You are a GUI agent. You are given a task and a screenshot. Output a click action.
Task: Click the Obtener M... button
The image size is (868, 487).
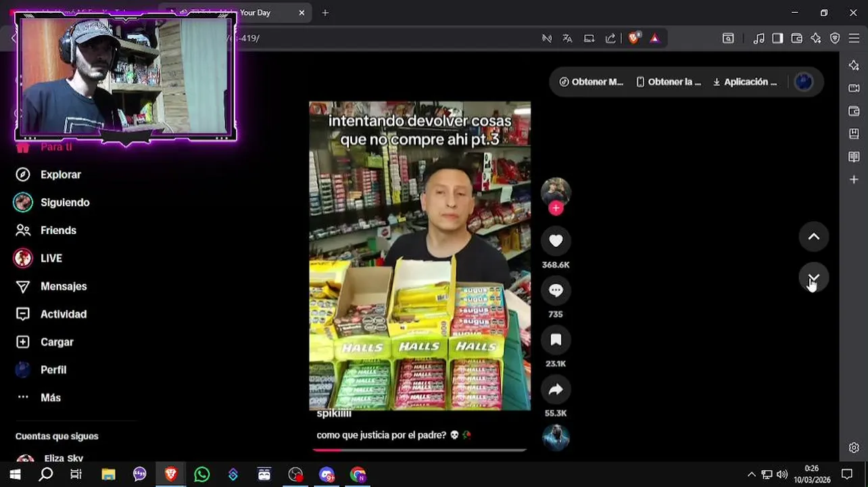point(591,82)
